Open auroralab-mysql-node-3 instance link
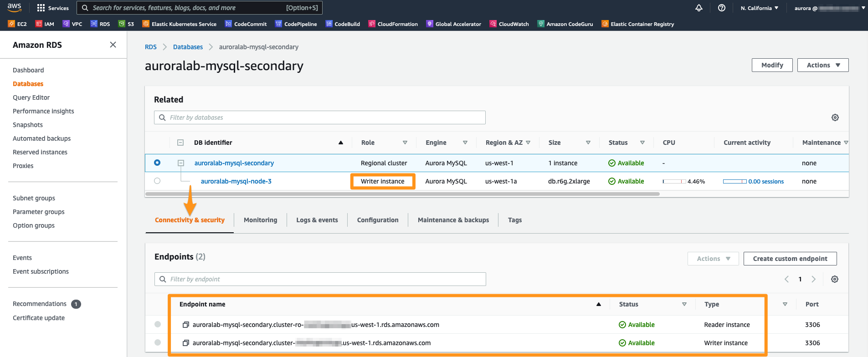Viewport: 868px width, 357px height. 236,181
